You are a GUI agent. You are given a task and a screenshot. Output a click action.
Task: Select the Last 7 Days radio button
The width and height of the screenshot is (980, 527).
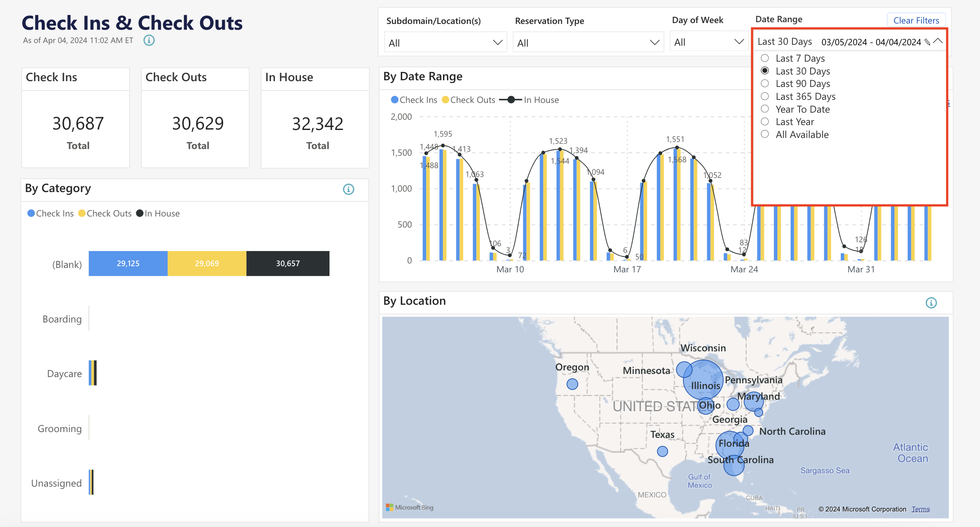pyautogui.click(x=764, y=58)
